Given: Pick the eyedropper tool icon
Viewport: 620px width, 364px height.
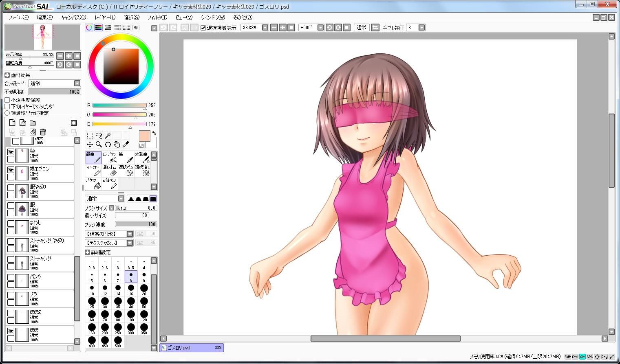Looking at the screenshot, I should 126,144.
